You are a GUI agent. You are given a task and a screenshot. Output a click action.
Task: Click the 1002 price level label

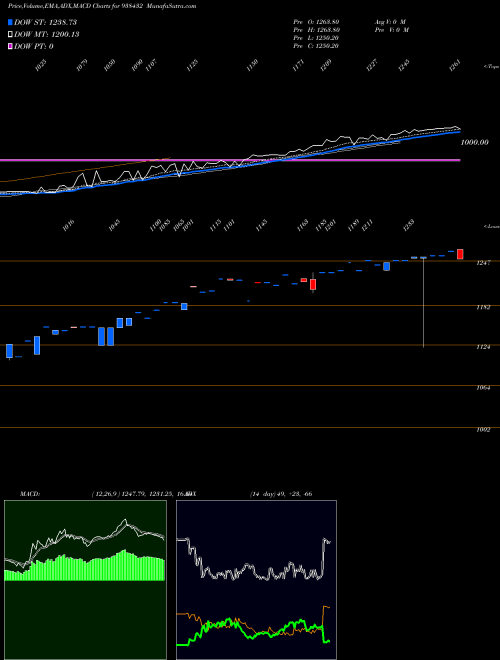483,430
